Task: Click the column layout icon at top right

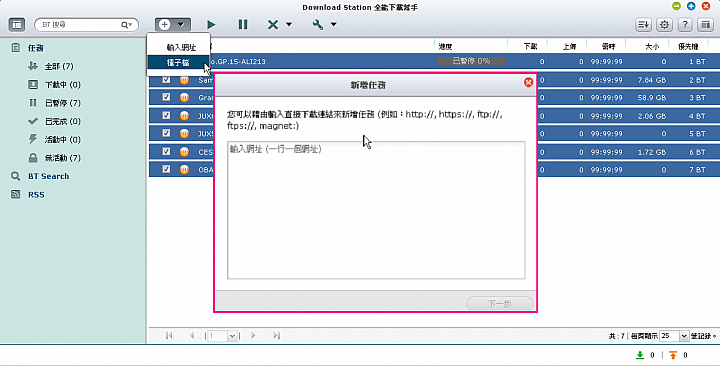Action: pos(705,25)
